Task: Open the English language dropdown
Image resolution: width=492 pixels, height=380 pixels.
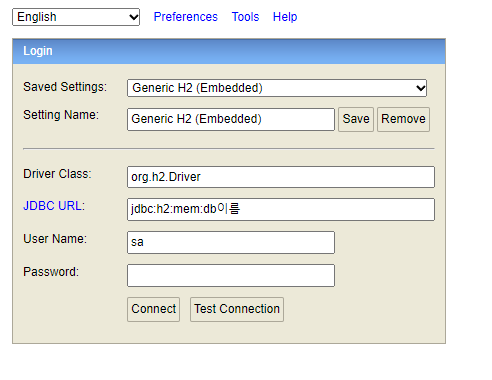Action: click(x=76, y=17)
